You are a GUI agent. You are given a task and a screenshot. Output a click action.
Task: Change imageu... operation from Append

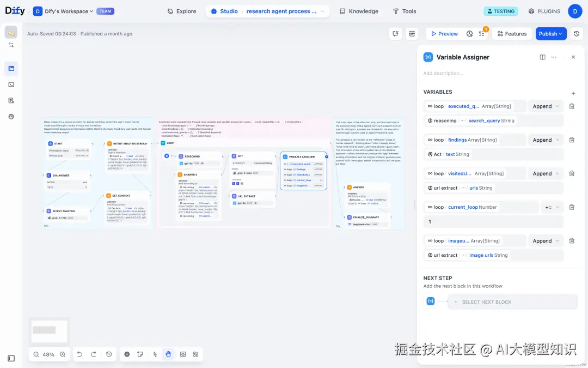tap(546, 241)
